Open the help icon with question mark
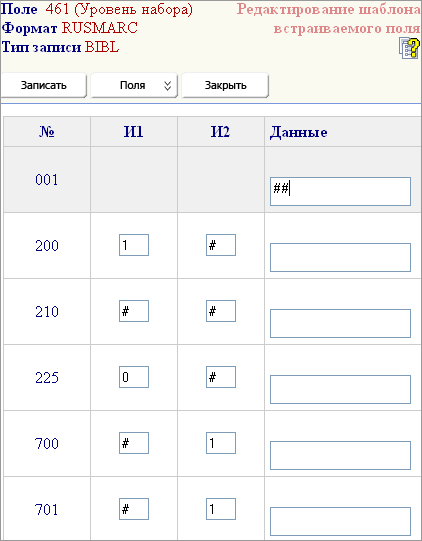 coord(410,49)
